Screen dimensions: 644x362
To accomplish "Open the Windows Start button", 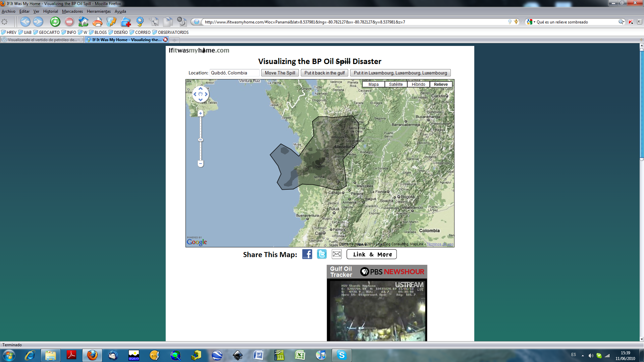I will tap(9, 355).
